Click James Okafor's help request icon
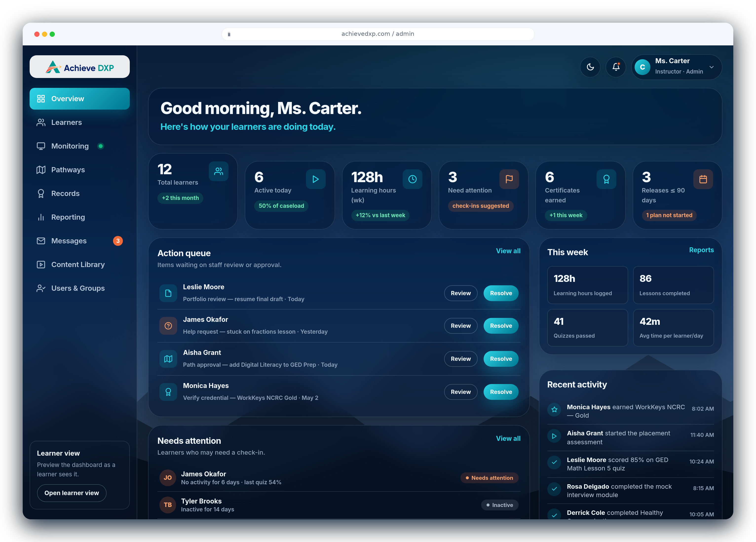 point(168,326)
